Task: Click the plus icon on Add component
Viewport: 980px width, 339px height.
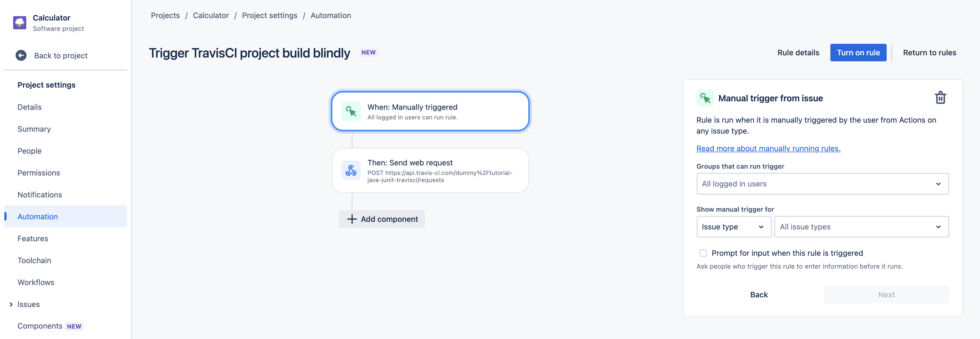Action: tap(352, 219)
